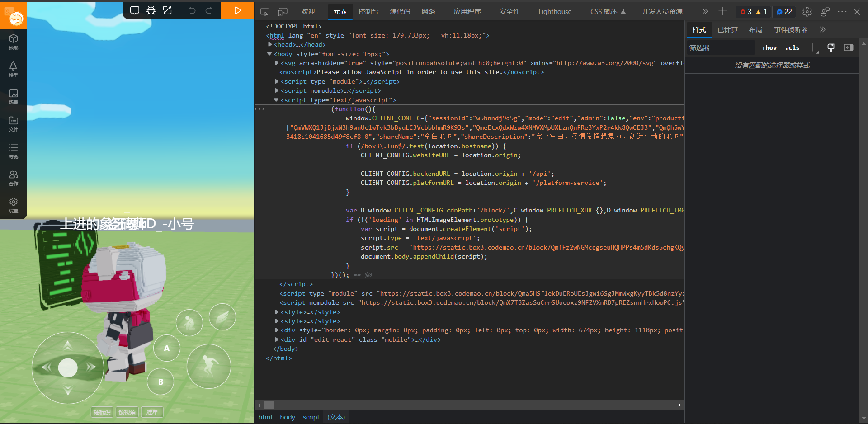Collapse the body element node
Viewport: 868px width, 424px height.
point(270,54)
